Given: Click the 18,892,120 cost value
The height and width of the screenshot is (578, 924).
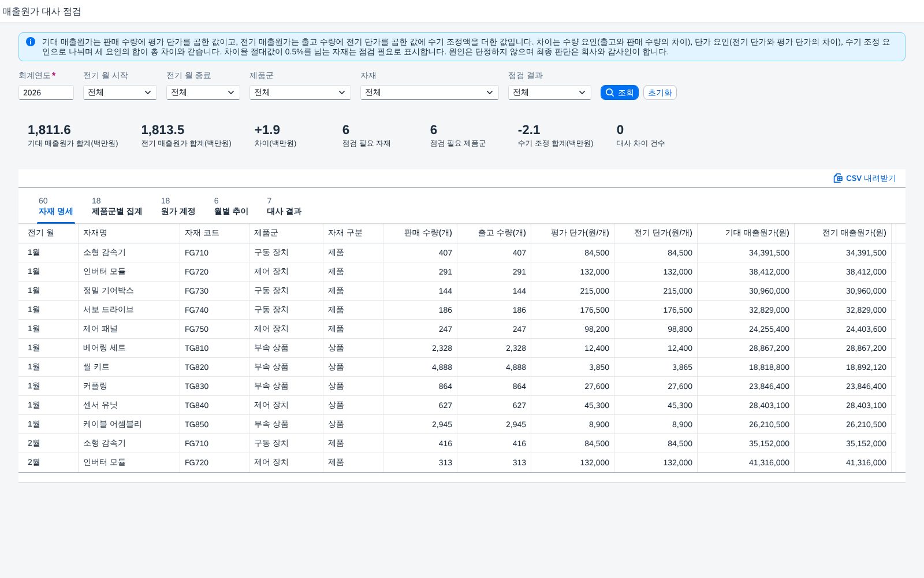Looking at the screenshot, I should (x=866, y=367).
